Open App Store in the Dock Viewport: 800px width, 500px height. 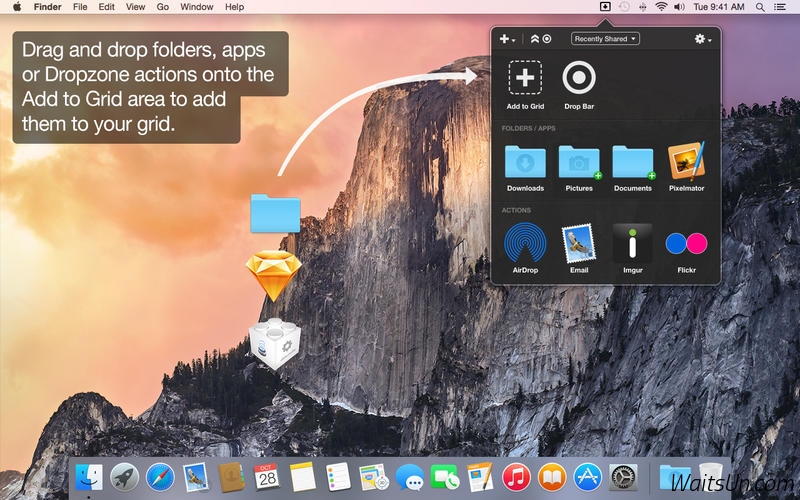pyautogui.click(x=587, y=478)
